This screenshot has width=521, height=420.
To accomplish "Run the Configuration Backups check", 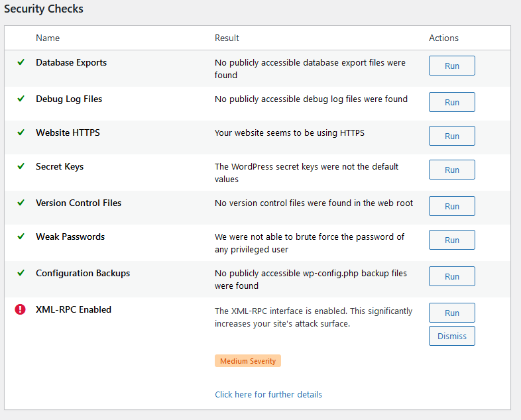I will click(x=451, y=277).
